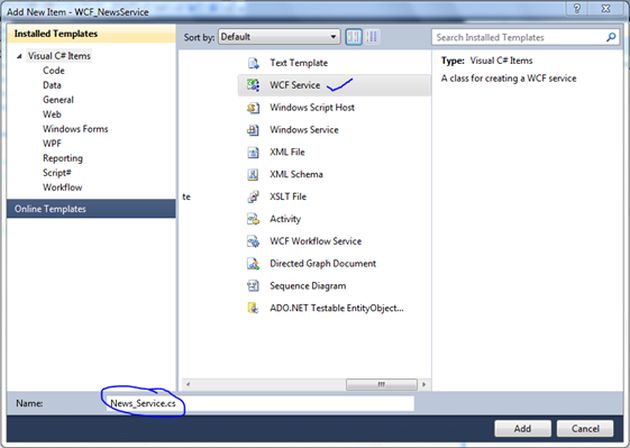Click the XML Schema icon
This screenshot has height=448, width=630.
253,174
